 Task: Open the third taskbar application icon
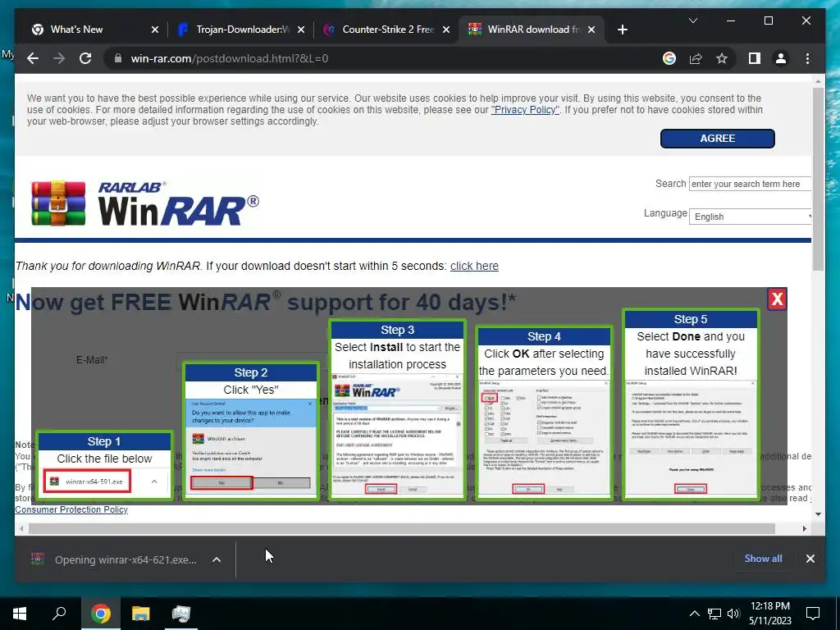181,614
